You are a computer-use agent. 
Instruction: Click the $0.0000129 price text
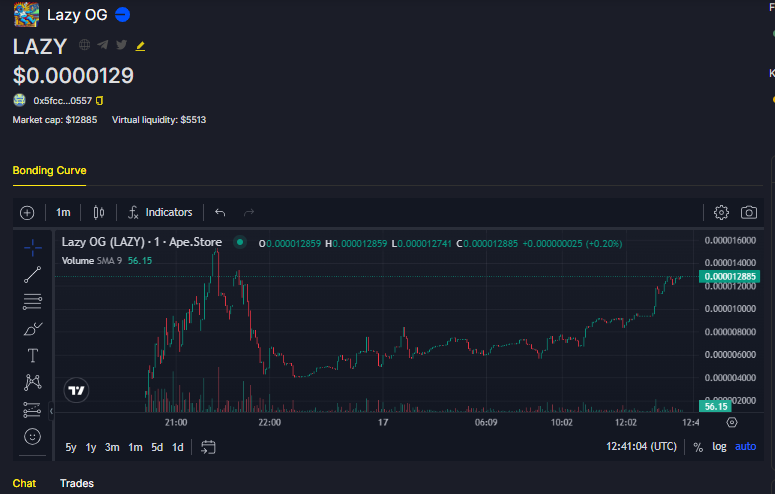pyautogui.click(x=73, y=76)
